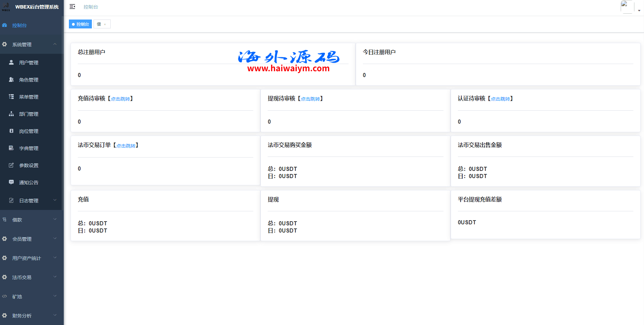The width and height of the screenshot is (644, 325).
Task: Click the sidebar collapse hamburger icon
Action: [72, 7]
